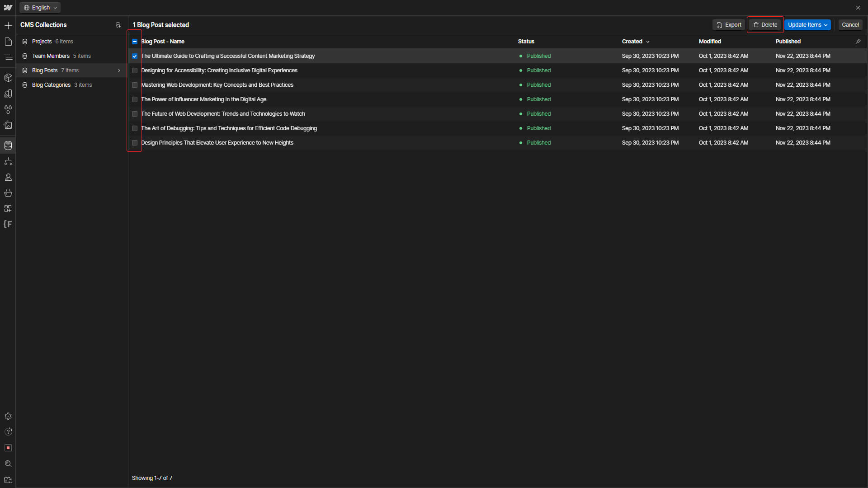Toggle the select-all header checkbox
The height and width of the screenshot is (488, 868).
tap(135, 42)
